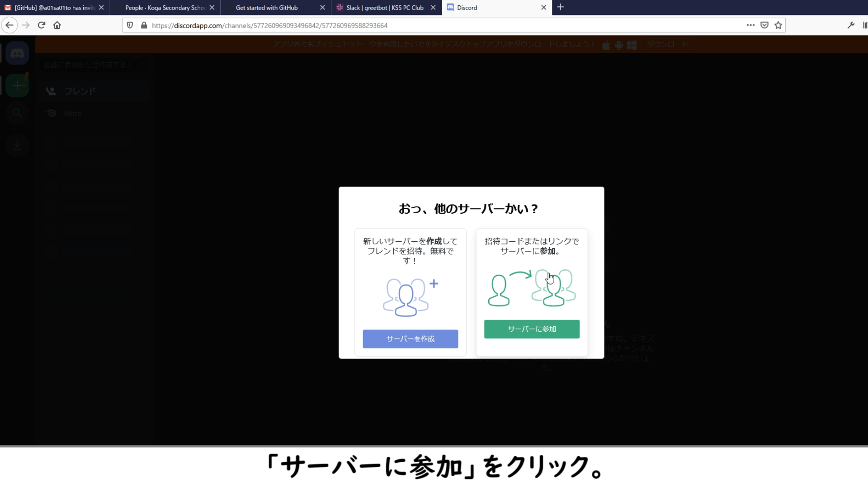Click the Save to Pocket icon
This screenshot has height=488, width=868.
click(764, 25)
